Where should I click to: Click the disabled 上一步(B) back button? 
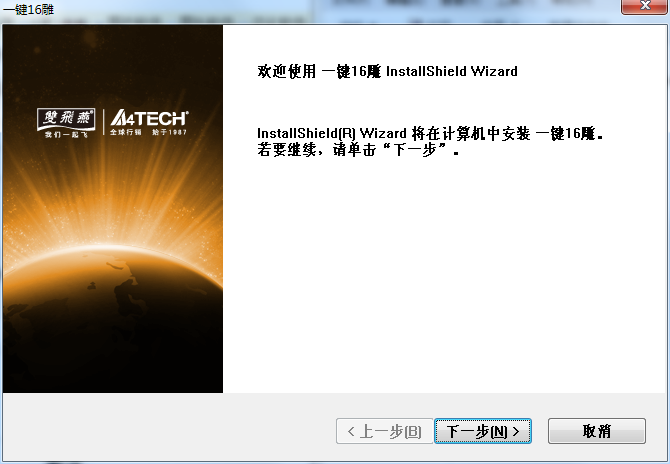click(385, 431)
